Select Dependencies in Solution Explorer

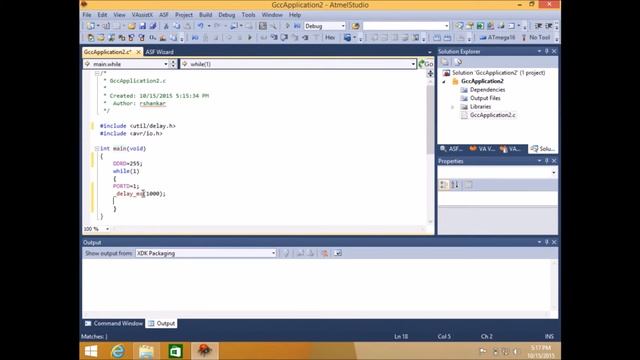click(487, 90)
